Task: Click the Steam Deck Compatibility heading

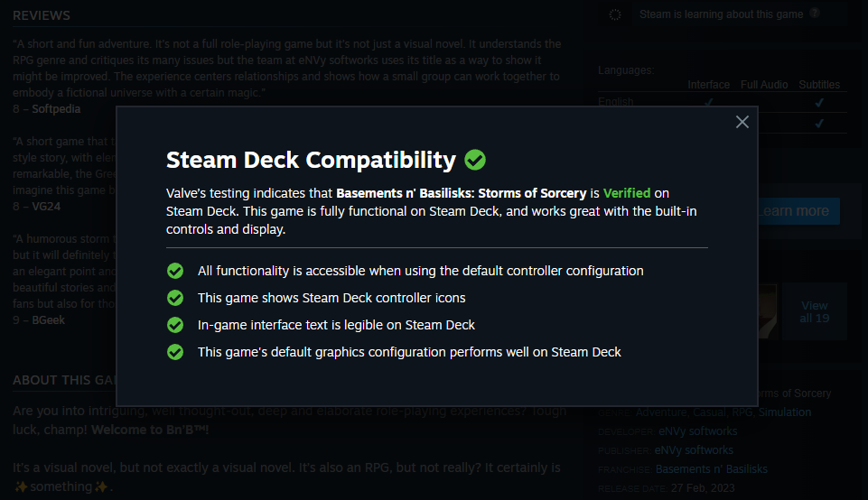Action: 311,160
